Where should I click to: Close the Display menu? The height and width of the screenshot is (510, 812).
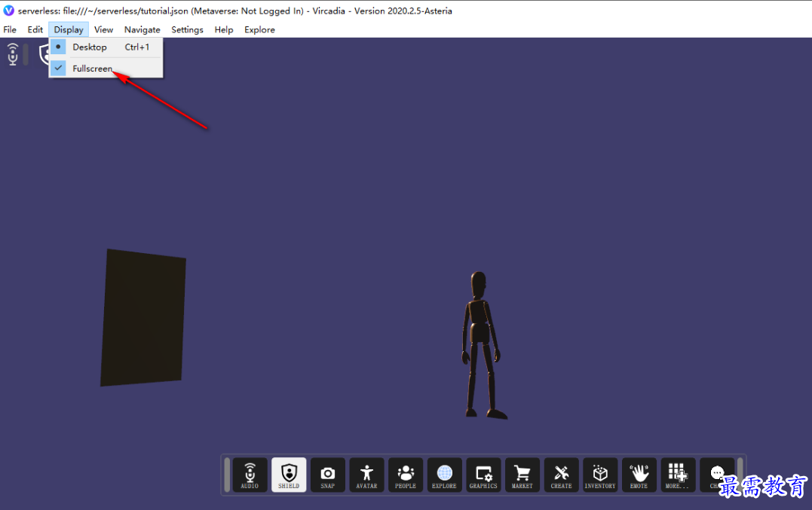(x=69, y=29)
